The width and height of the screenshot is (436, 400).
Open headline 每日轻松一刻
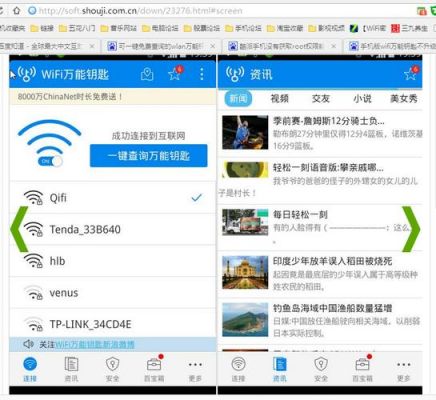(300, 214)
